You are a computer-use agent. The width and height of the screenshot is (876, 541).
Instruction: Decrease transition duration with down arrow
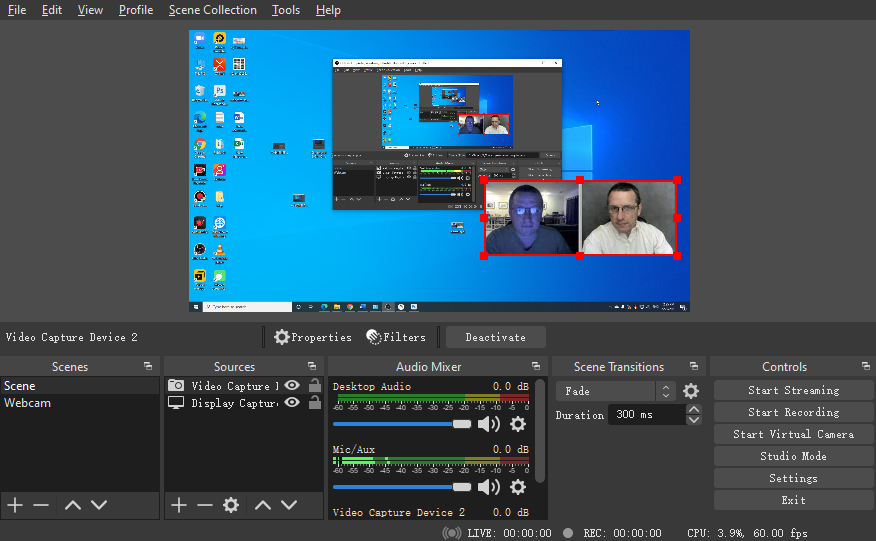[694, 420]
